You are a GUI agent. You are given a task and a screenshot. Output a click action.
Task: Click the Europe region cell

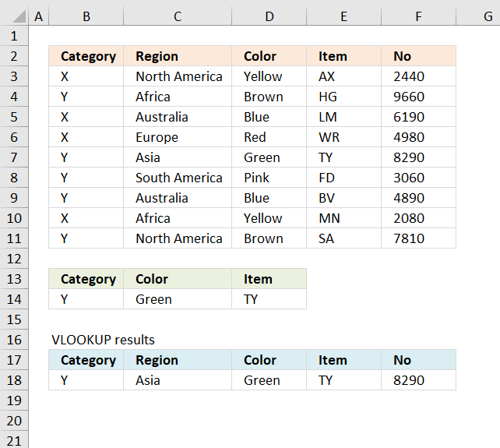click(x=178, y=137)
